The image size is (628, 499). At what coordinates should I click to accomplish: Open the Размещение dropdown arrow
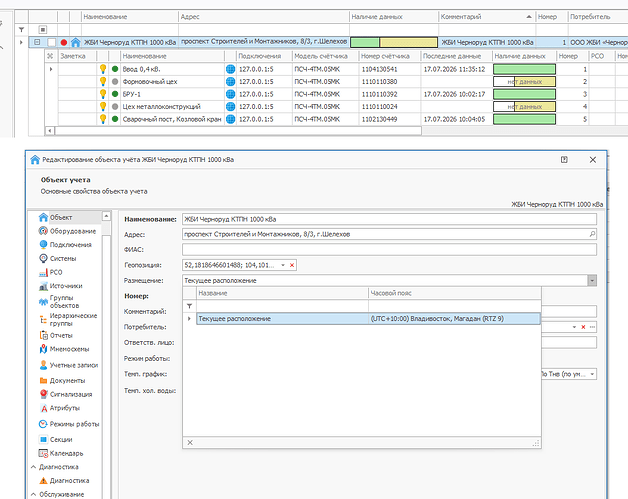click(x=592, y=281)
